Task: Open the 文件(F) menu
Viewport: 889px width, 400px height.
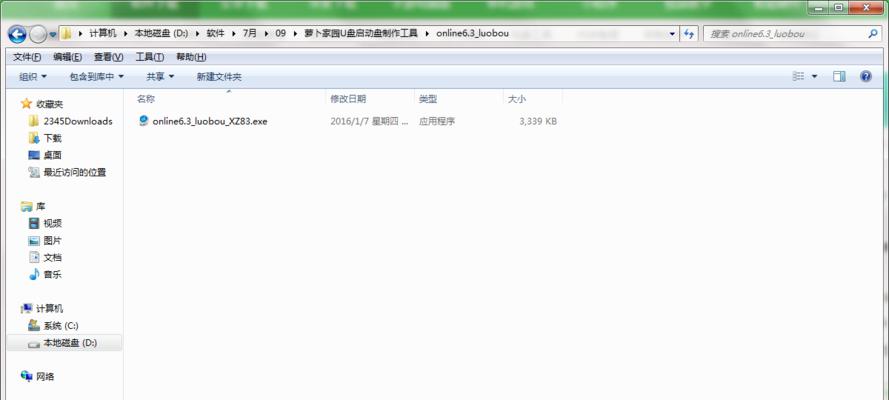Action: click(27, 57)
